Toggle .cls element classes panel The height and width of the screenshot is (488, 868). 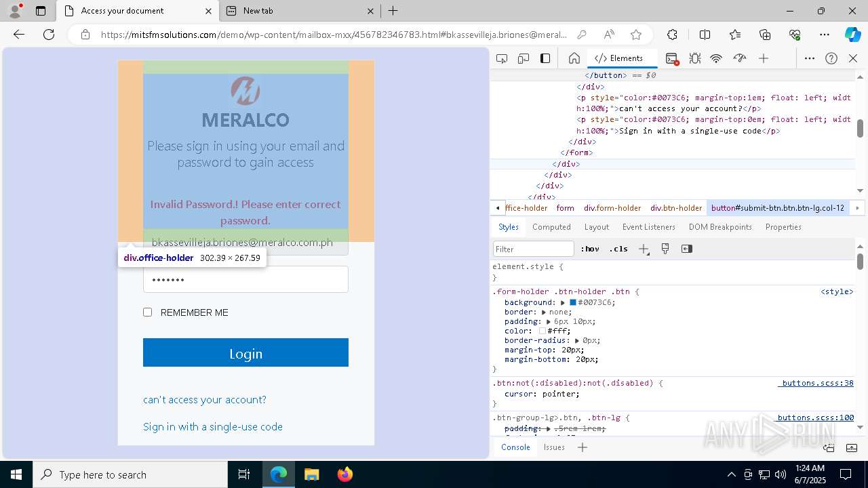(x=618, y=249)
